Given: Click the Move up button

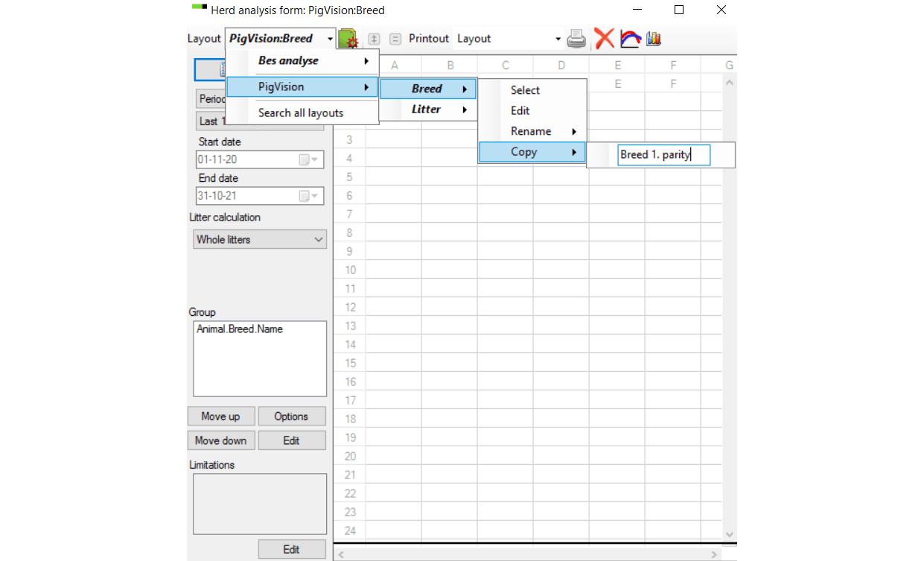Looking at the screenshot, I should click(x=221, y=416).
